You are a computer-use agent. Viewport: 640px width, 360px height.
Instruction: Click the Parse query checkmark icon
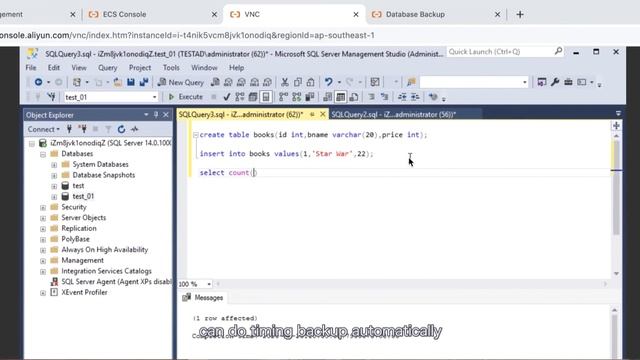[227, 97]
